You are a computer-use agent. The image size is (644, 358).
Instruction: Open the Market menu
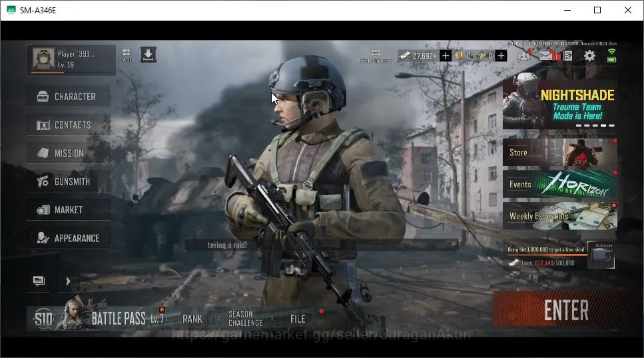[x=69, y=210]
